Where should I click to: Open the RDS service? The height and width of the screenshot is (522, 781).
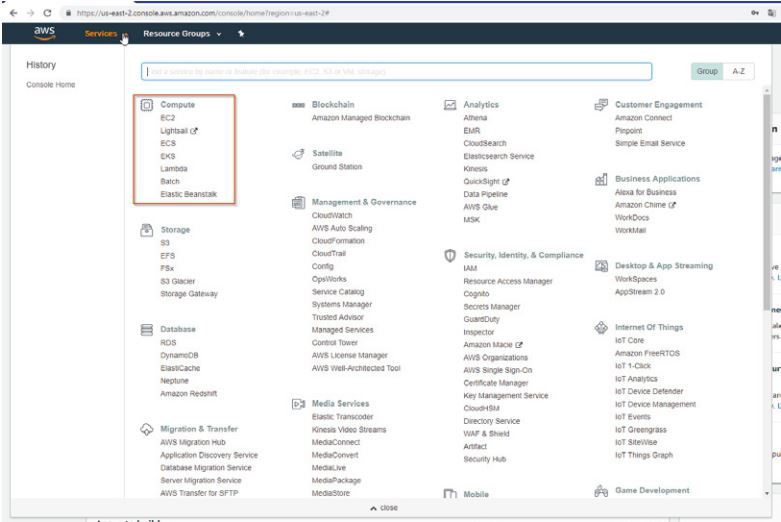168,343
